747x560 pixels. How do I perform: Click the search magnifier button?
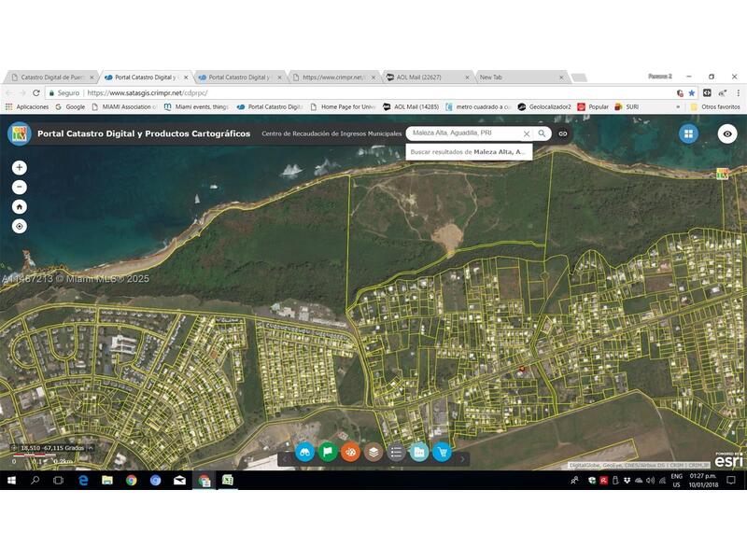[x=542, y=133]
